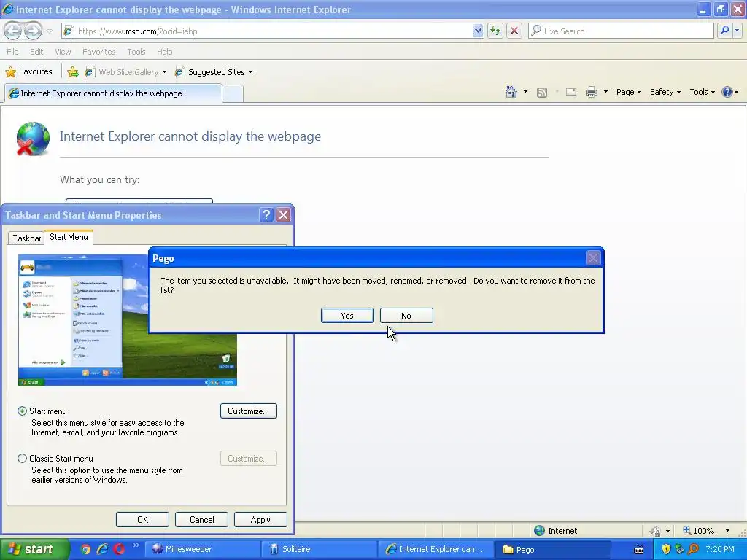Click the Stop loading red X icon
This screenshot has width=747, height=560.
514,31
